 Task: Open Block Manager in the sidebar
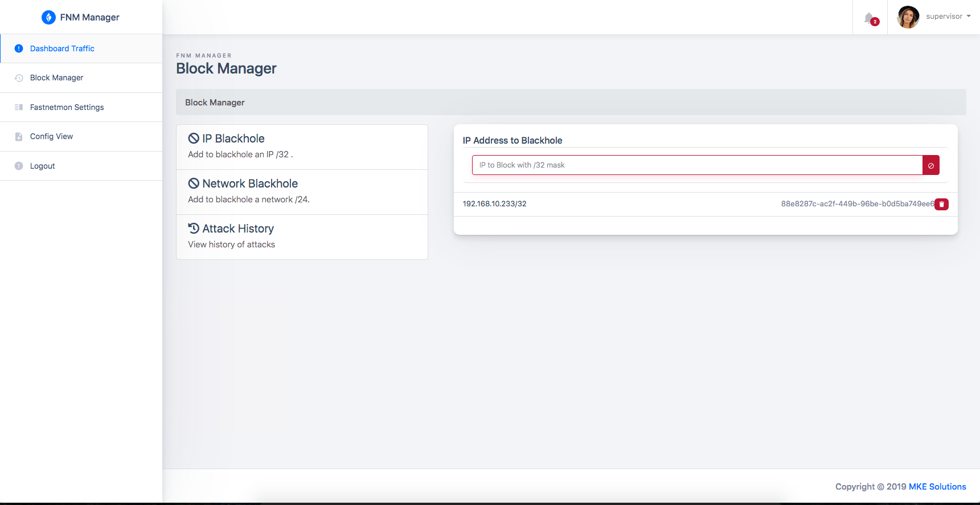point(81,78)
